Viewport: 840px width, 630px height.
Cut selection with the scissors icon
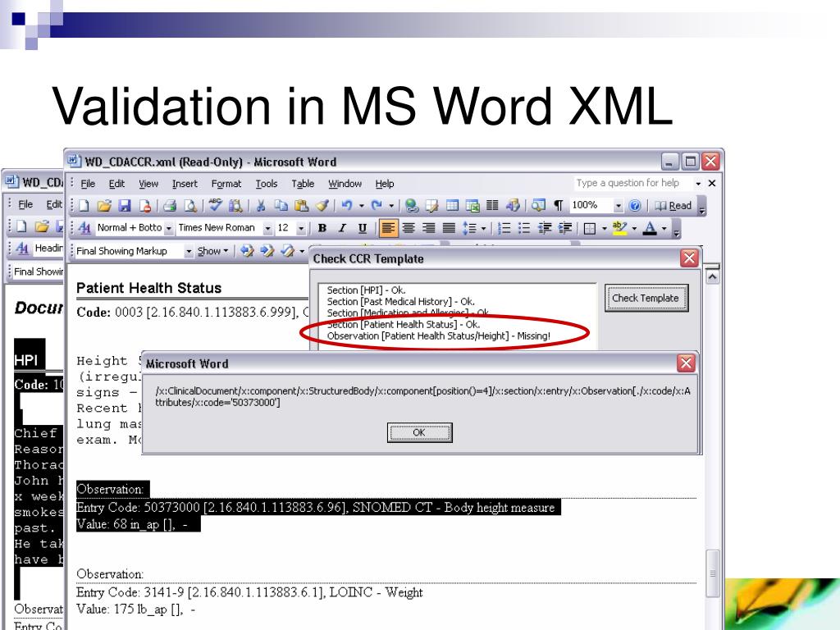(x=261, y=206)
